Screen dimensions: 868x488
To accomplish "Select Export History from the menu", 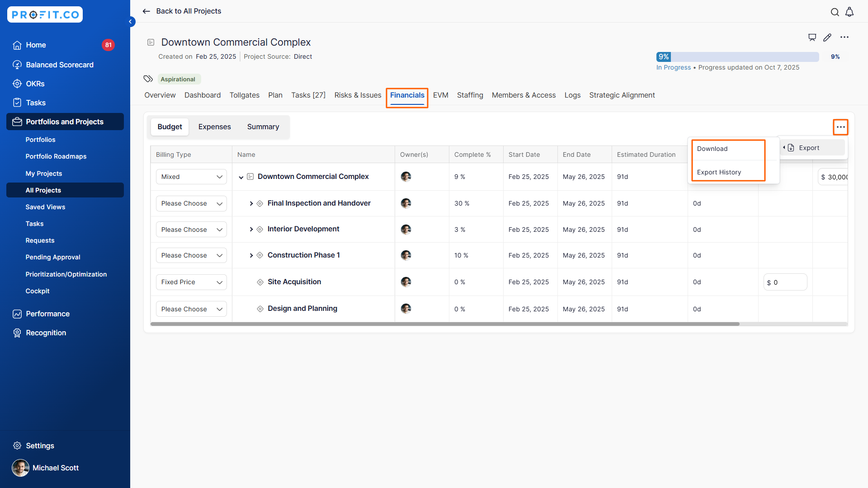I will click(x=719, y=172).
